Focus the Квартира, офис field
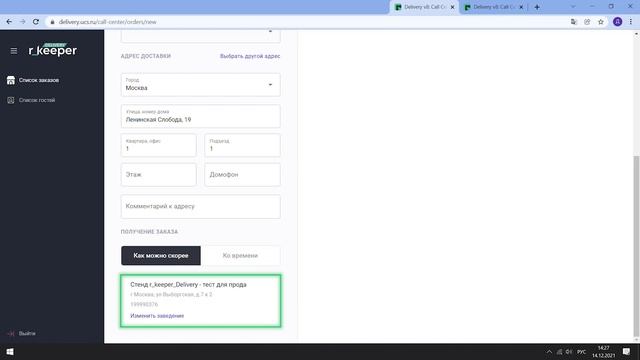The image size is (640, 360). pos(158,145)
